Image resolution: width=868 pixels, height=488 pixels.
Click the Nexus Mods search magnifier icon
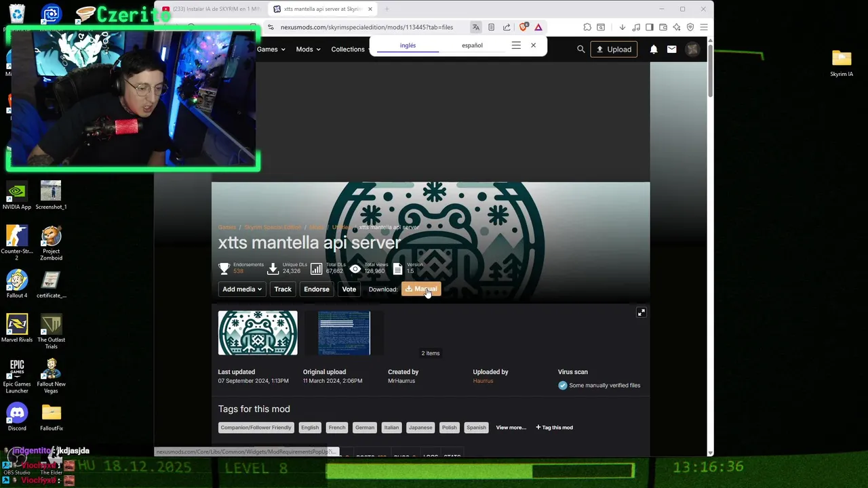(580, 49)
